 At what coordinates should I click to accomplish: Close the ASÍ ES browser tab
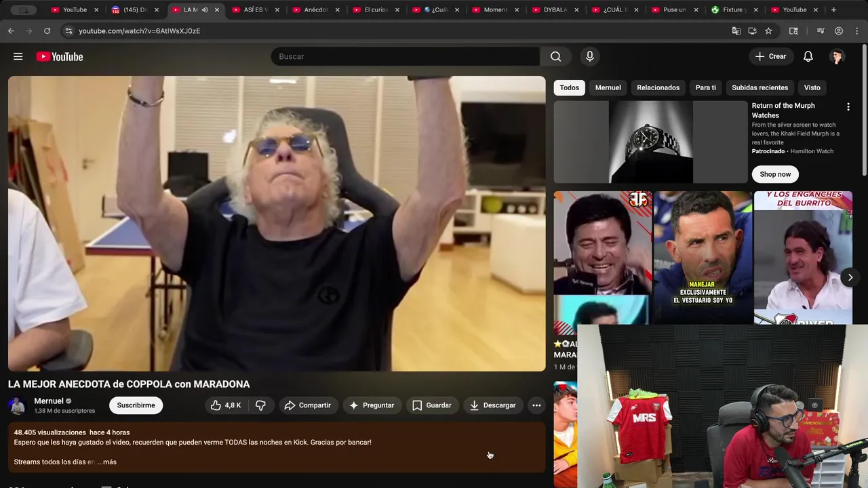(x=277, y=9)
